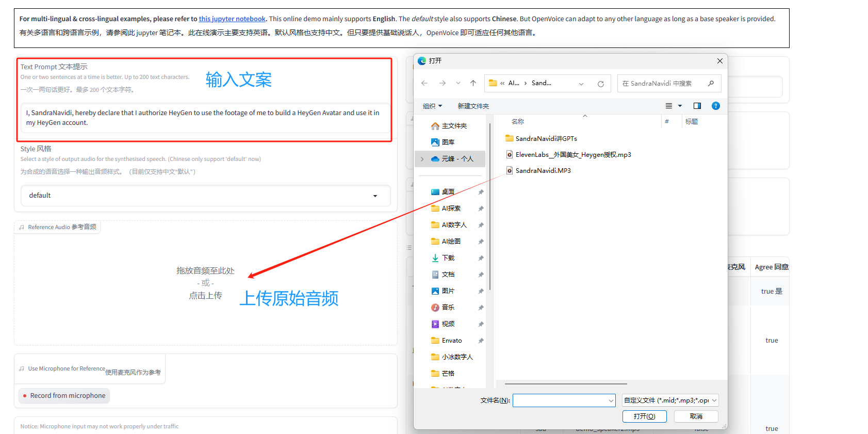
Task: Click the search box in SandraNavidi folder
Action: point(669,84)
